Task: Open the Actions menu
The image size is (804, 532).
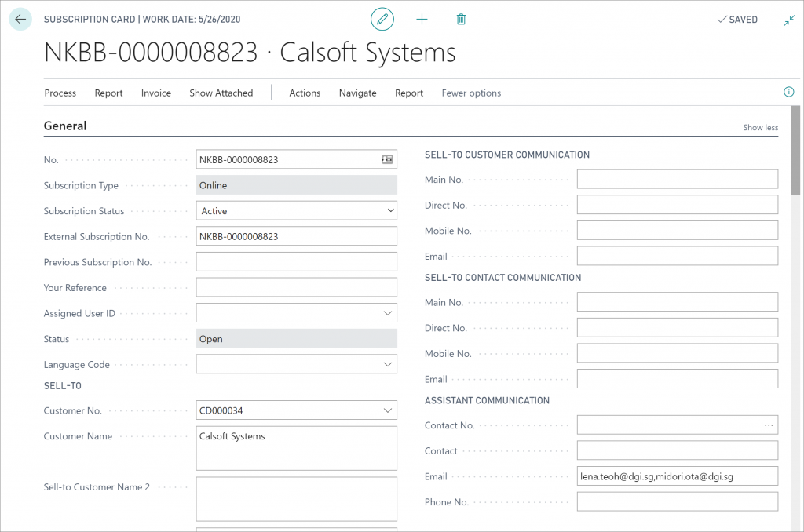Action: (x=305, y=93)
